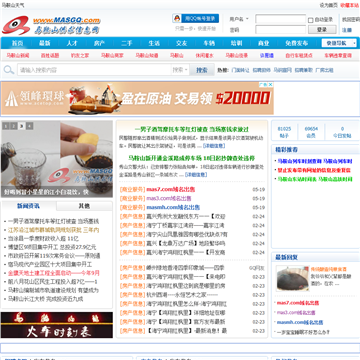Click 详细信息 under the 酒驾摩托车 headline
This screenshot has width=360, height=360.
214,146
